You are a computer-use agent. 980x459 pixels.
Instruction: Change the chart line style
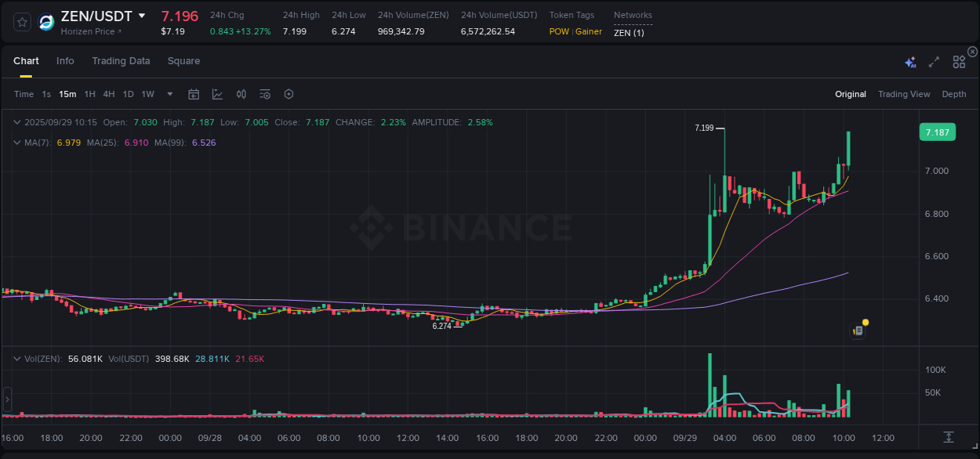[x=216, y=94]
